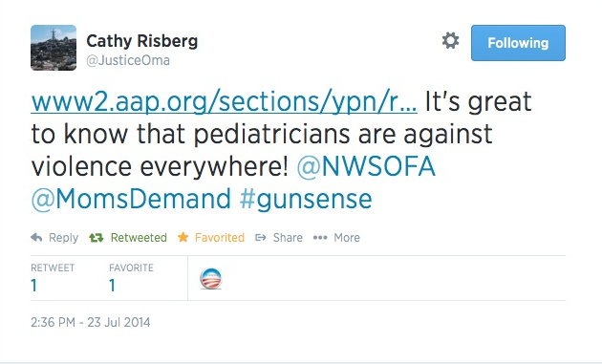Open the gear settings icon
This screenshot has height=364, width=602.
click(x=450, y=40)
